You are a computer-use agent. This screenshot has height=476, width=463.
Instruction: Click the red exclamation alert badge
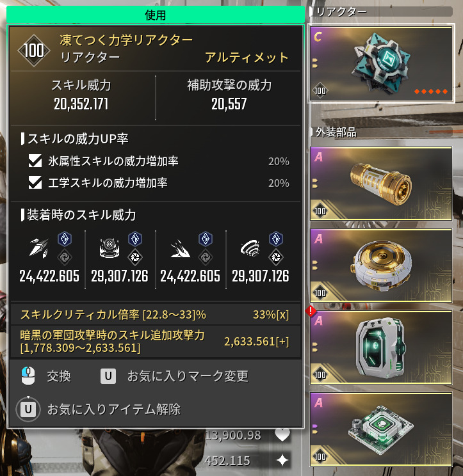pos(311,311)
